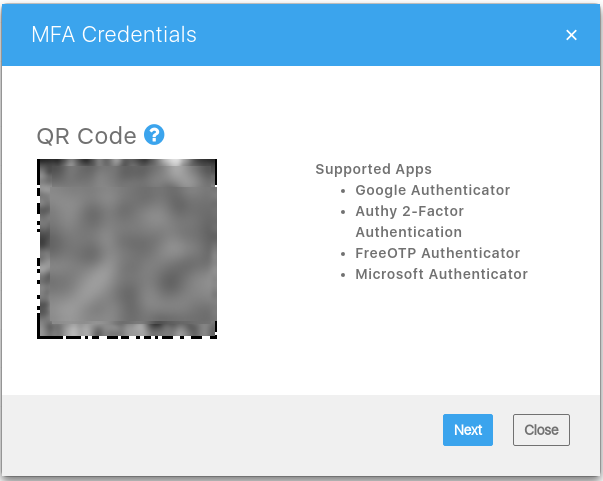Select Authy 2-Factor list entry
The image size is (603, 481).
tap(410, 211)
